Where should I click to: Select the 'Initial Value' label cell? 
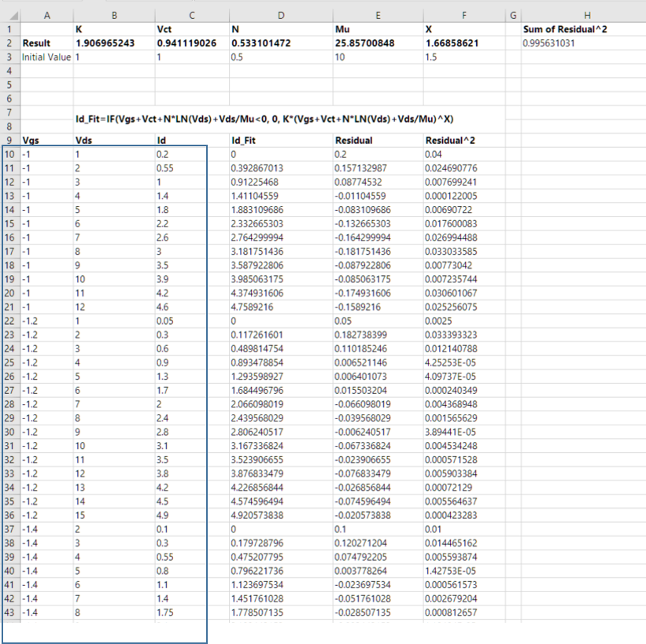(47, 57)
